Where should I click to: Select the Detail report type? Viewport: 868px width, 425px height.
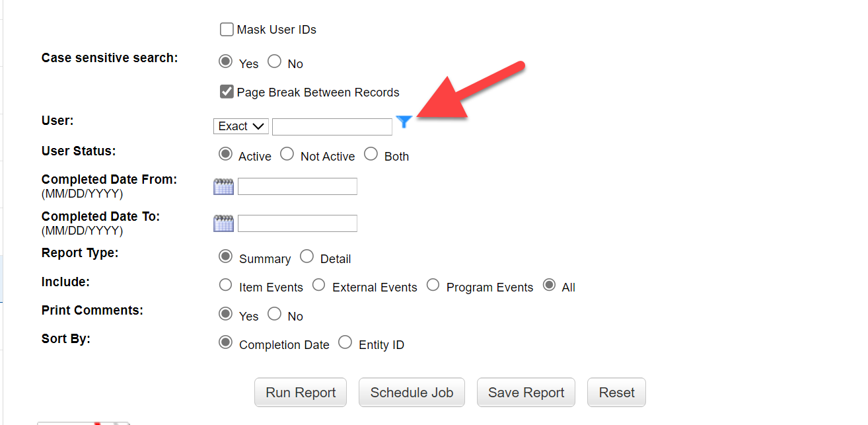click(307, 256)
